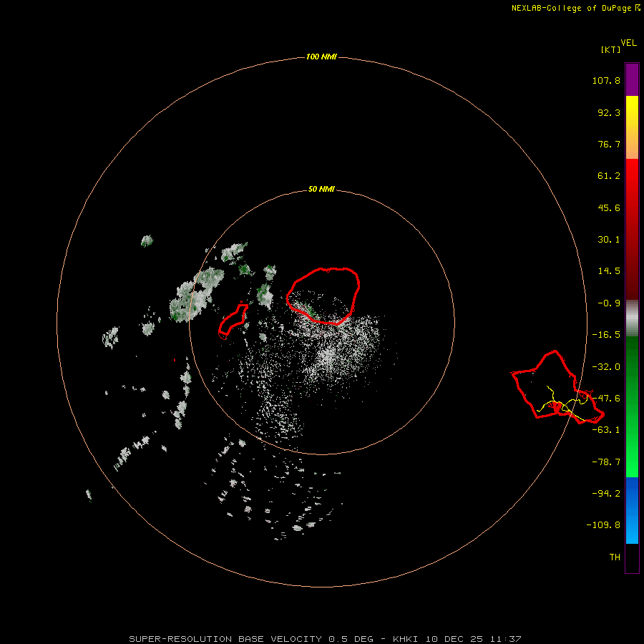644x644 pixels.
Task: Pick the purple segment of the velocity color bar
Action: tap(632, 79)
